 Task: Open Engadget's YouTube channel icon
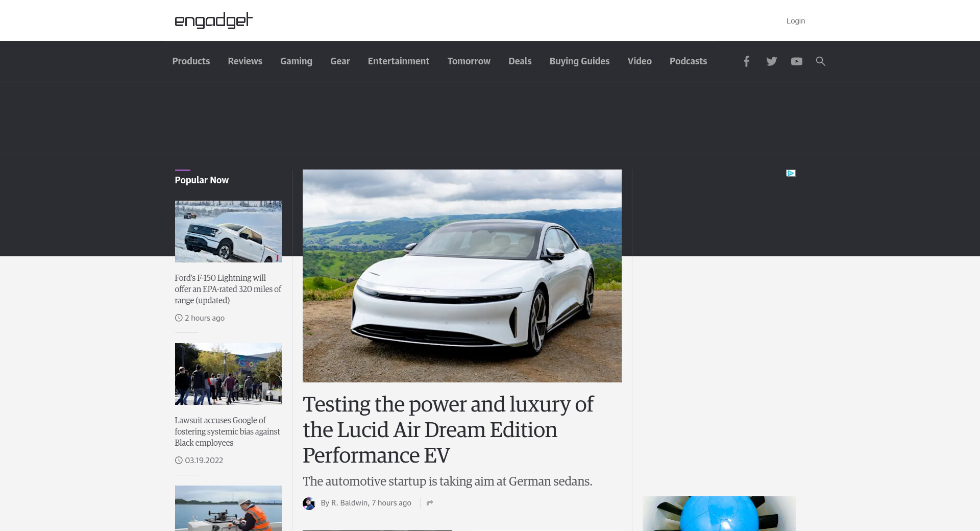[796, 61]
